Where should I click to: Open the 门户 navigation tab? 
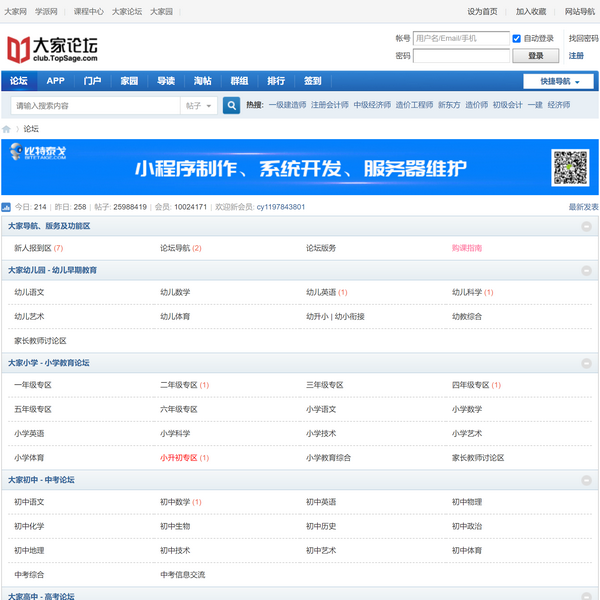coord(92,81)
